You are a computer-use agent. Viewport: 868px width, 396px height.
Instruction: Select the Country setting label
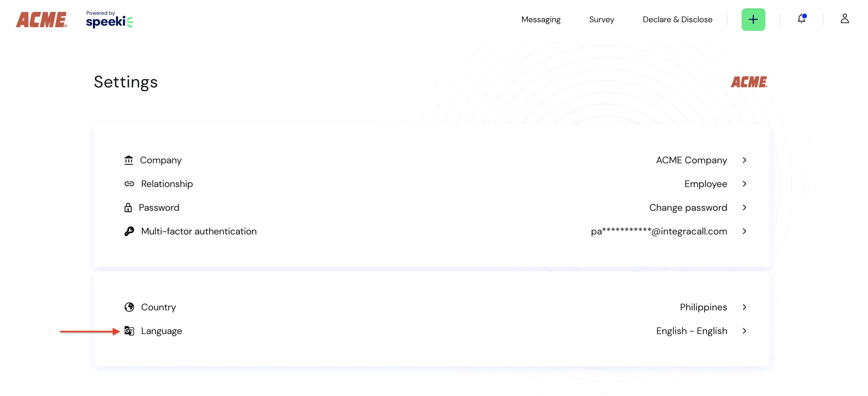tap(158, 307)
